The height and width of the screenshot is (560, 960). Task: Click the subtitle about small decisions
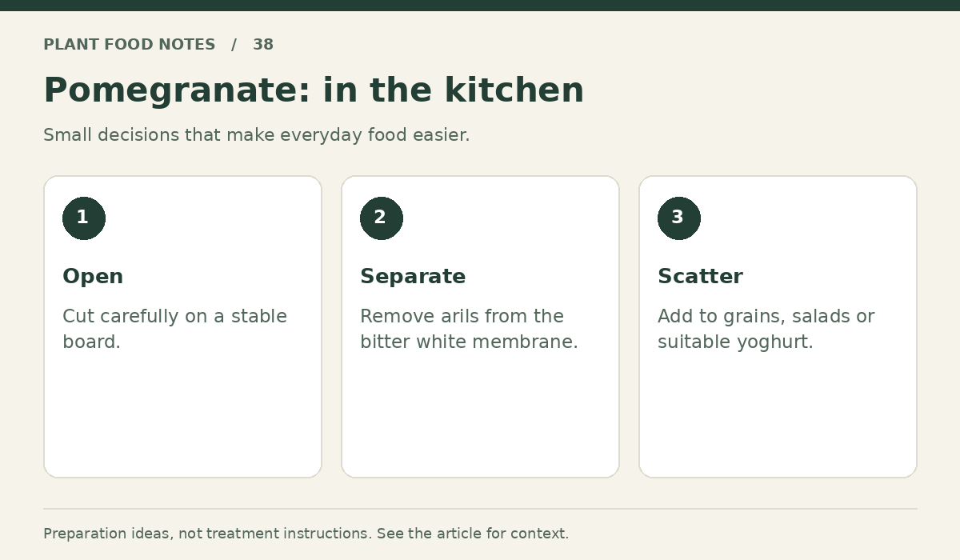pyautogui.click(x=257, y=135)
